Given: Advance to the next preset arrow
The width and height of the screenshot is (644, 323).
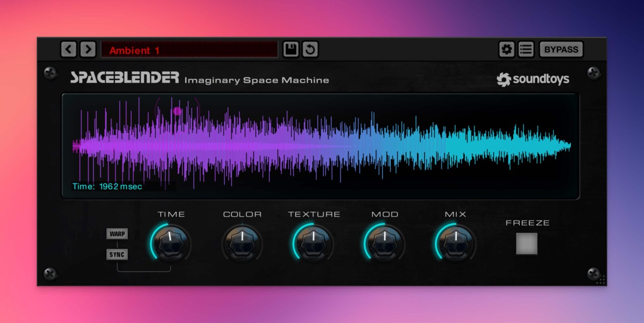Looking at the screenshot, I should coord(88,49).
